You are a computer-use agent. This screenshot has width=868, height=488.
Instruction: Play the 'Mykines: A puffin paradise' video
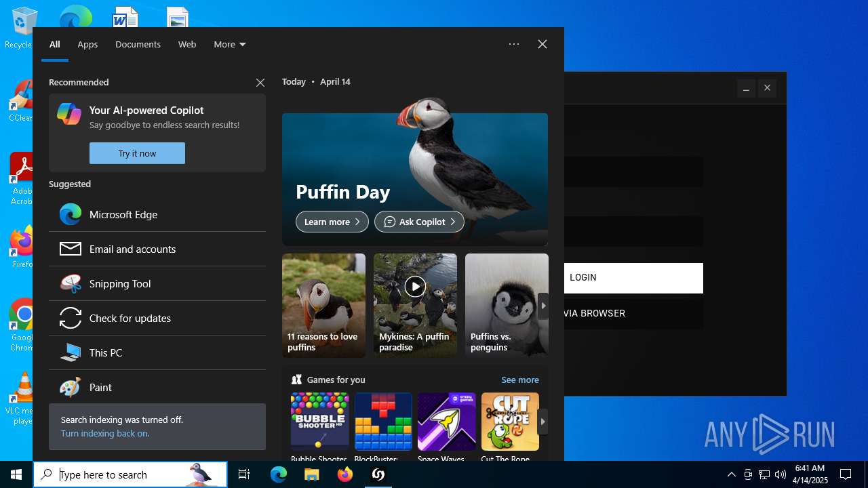click(x=415, y=287)
